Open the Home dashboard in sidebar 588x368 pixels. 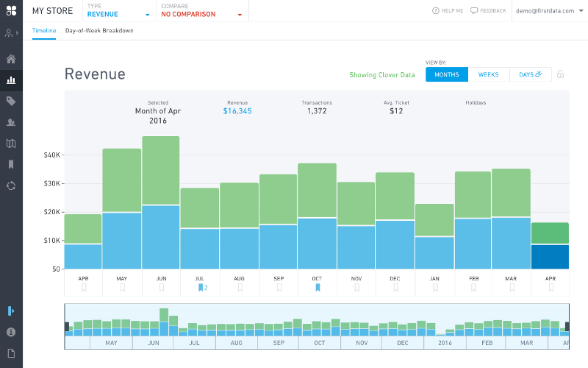tap(11, 59)
